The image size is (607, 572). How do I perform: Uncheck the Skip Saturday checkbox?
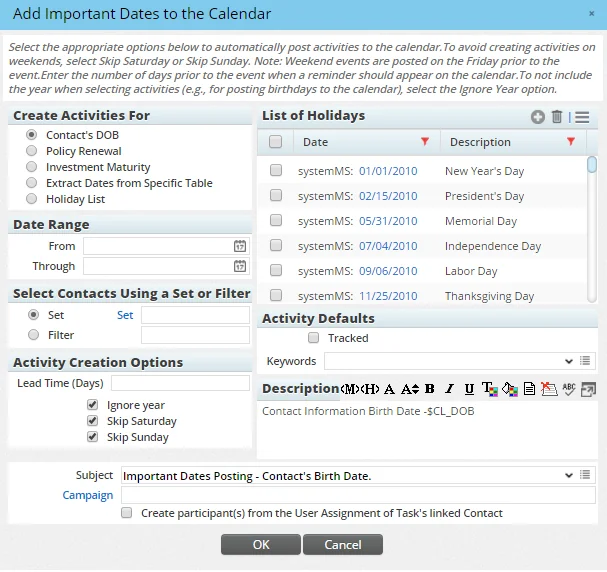point(92,421)
